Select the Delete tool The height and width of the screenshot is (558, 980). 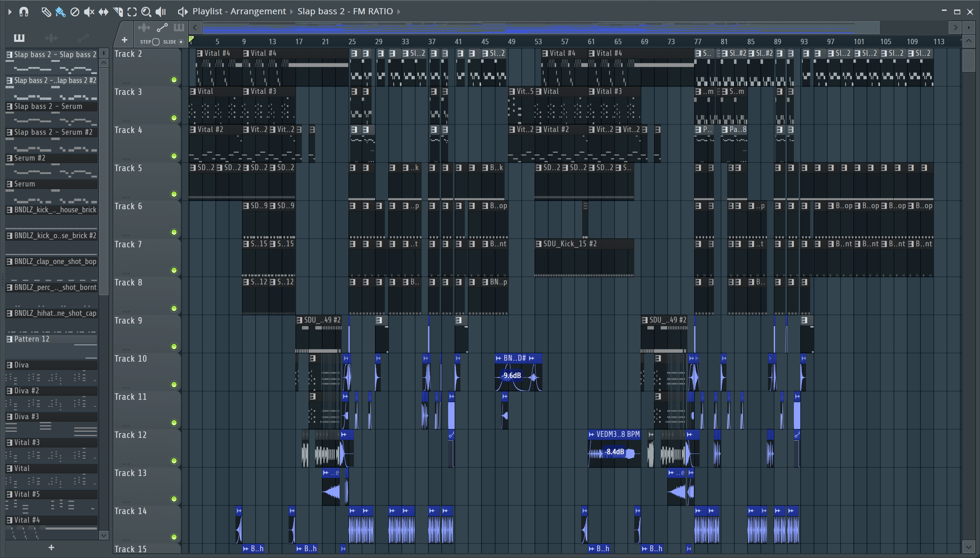[75, 12]
